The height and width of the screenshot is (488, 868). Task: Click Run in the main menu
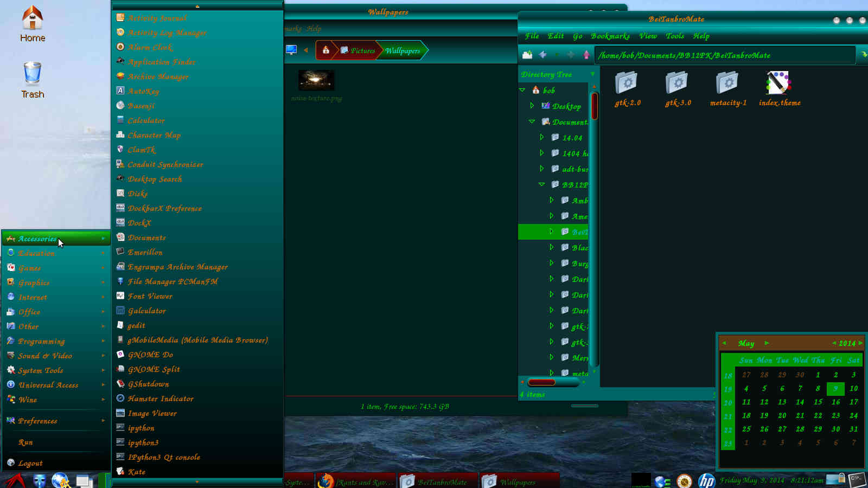(x=56, y=442)
